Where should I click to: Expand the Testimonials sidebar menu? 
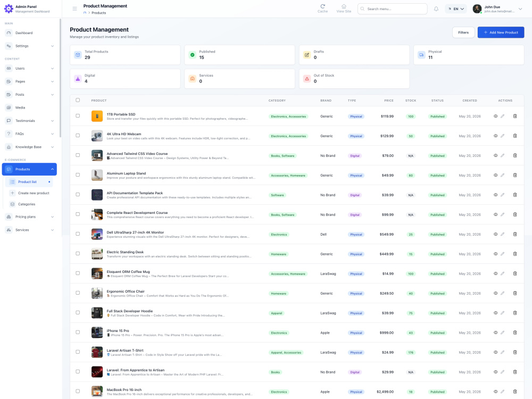tap(29, 121)
